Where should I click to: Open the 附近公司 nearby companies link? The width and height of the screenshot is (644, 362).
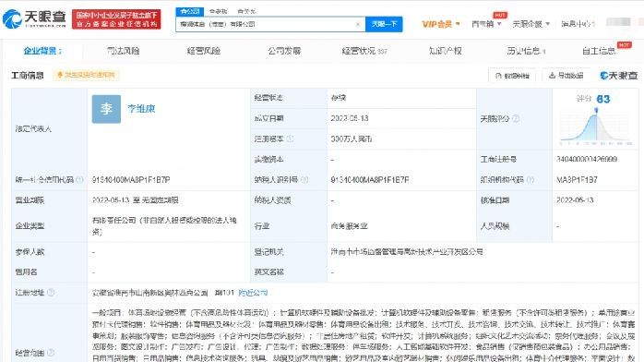253,293
